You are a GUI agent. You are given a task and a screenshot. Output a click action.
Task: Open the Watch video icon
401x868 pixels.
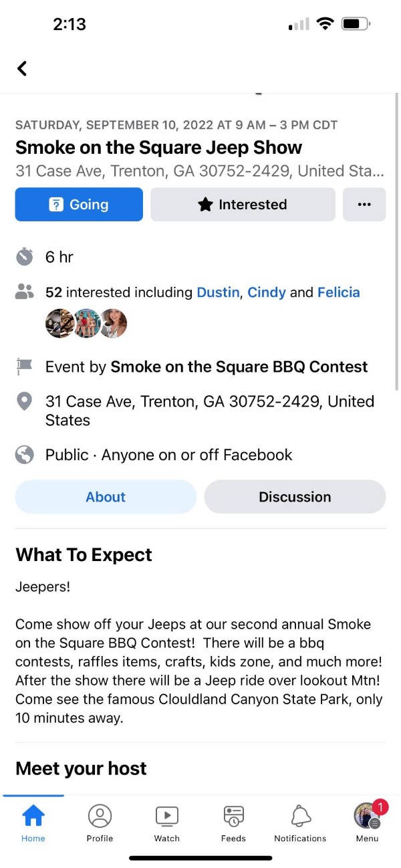coord(166,816)
